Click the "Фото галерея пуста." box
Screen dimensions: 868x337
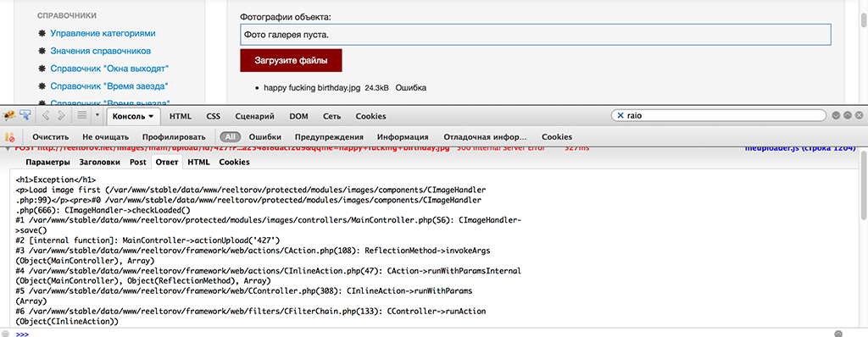536,35
